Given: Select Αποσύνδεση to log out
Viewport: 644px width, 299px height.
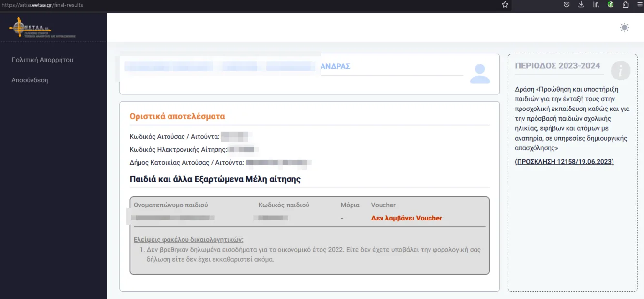Looking at the screenshot, I should (30, 80).
